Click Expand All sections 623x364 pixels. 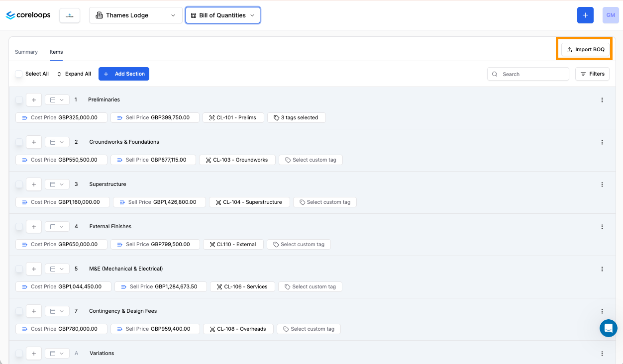(74, 74)
